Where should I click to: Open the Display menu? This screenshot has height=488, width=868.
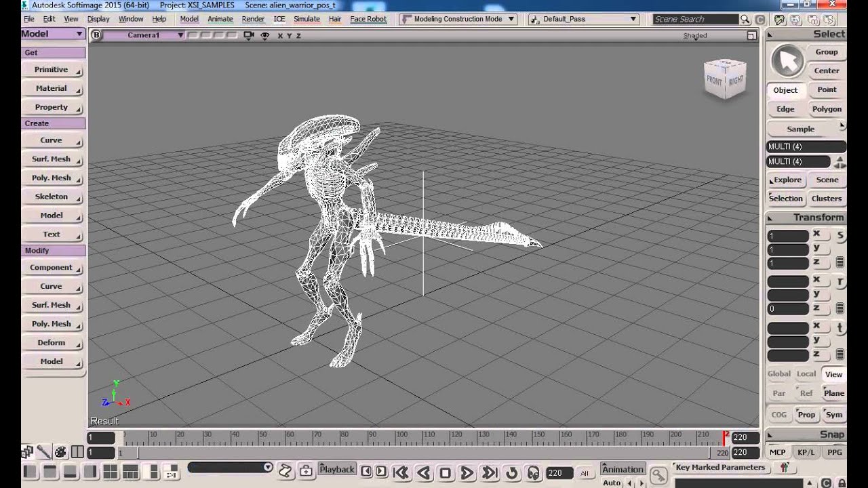click(x=98, y=19)
